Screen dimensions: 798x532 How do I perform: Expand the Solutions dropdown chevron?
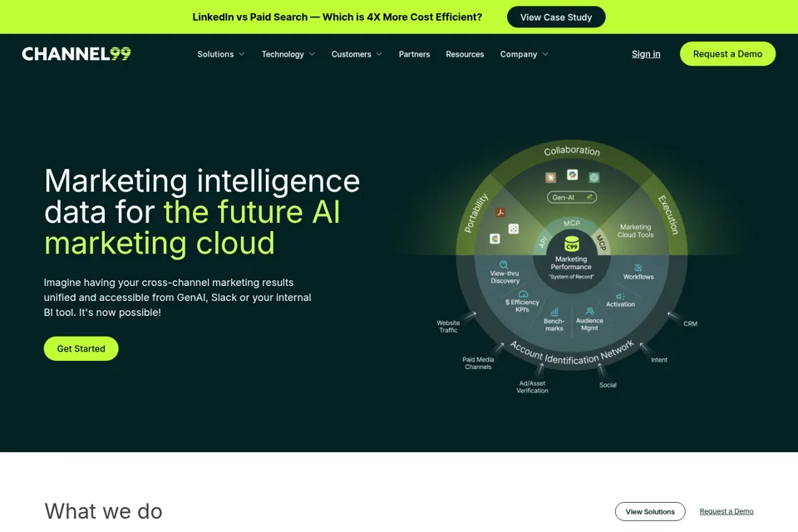tap(242, 54)
